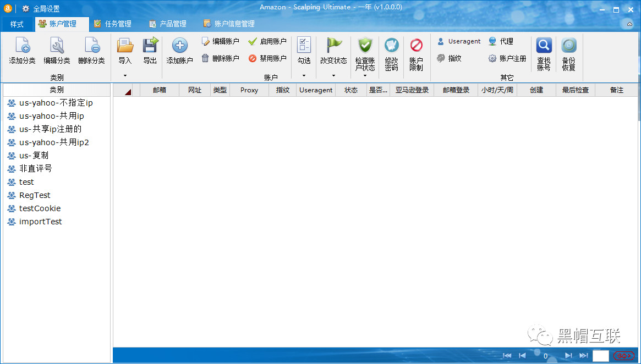Select Account Management (账户管理) tab
The width and height of the screenshot is (641, 364).
click(62, 24)
